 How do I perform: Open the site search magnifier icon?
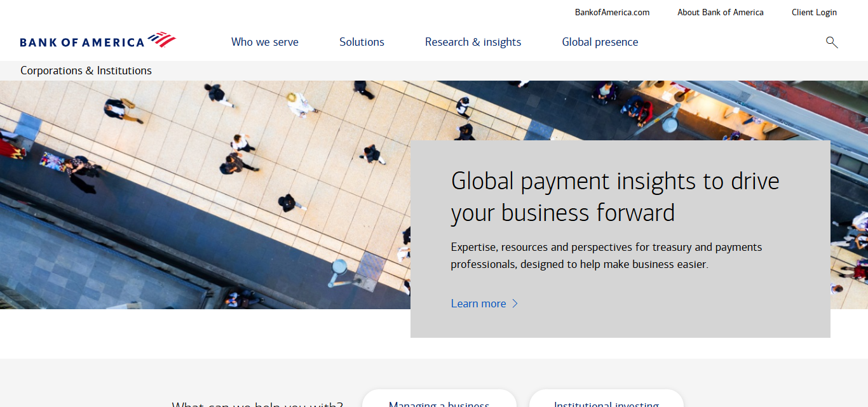832,43
